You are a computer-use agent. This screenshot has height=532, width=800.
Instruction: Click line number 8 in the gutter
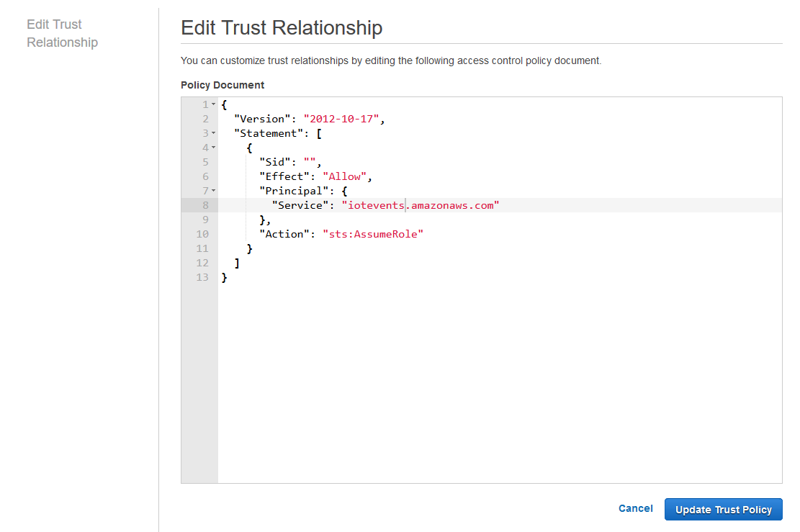pos(205,205)
